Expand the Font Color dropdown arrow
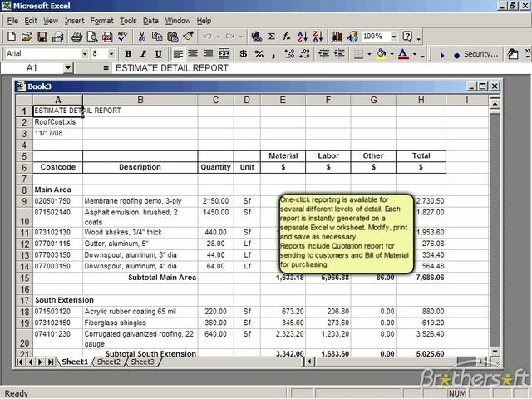Viewport: 532px width, 399px height. tap(414, 53)
